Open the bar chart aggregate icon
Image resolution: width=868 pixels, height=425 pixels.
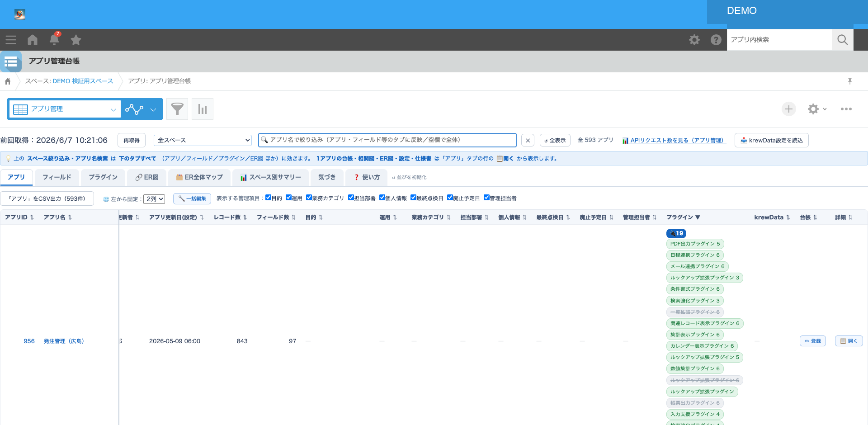click(203, 109)
